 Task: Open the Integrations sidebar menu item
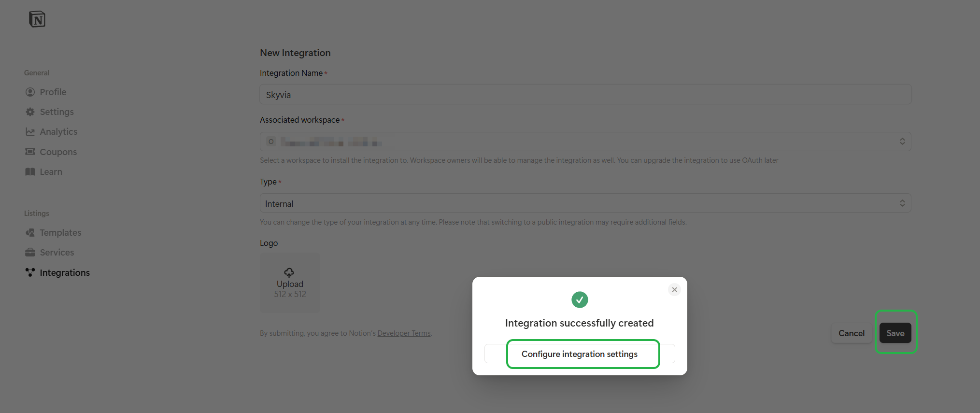(64, 273)
